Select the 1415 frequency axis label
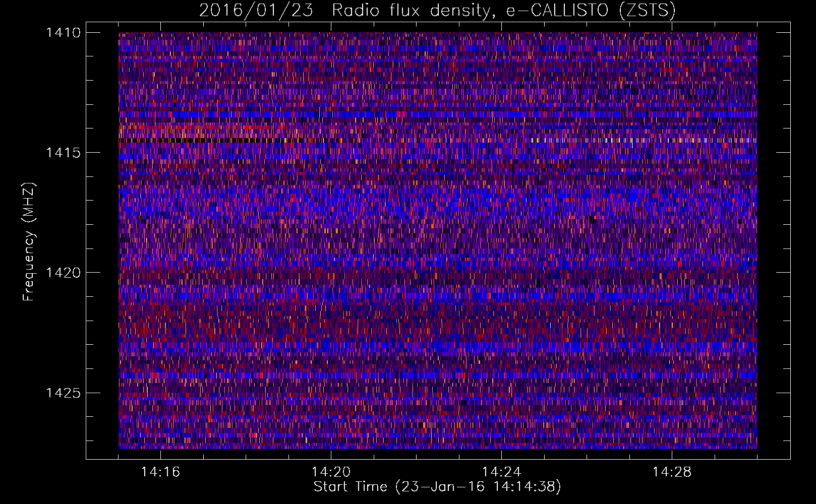 63,153
